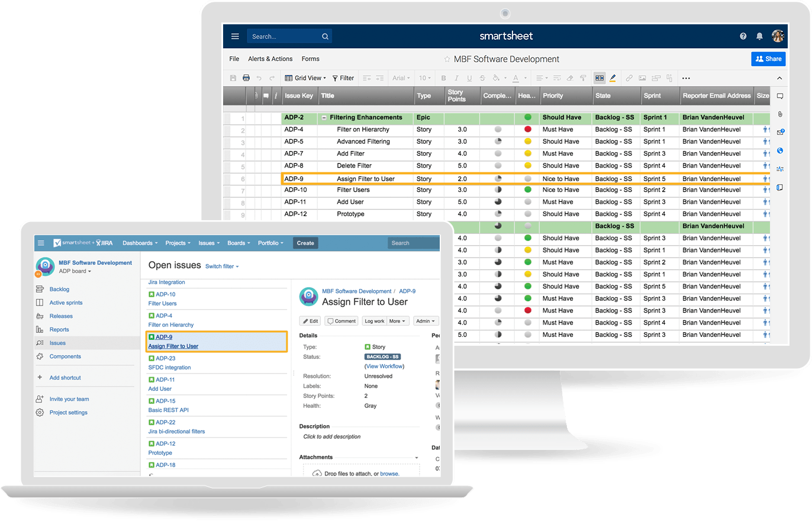Click the insert hyperlink icon in toolbar
This screenshot has width=812, height=521.
click(x=629, y=78)
